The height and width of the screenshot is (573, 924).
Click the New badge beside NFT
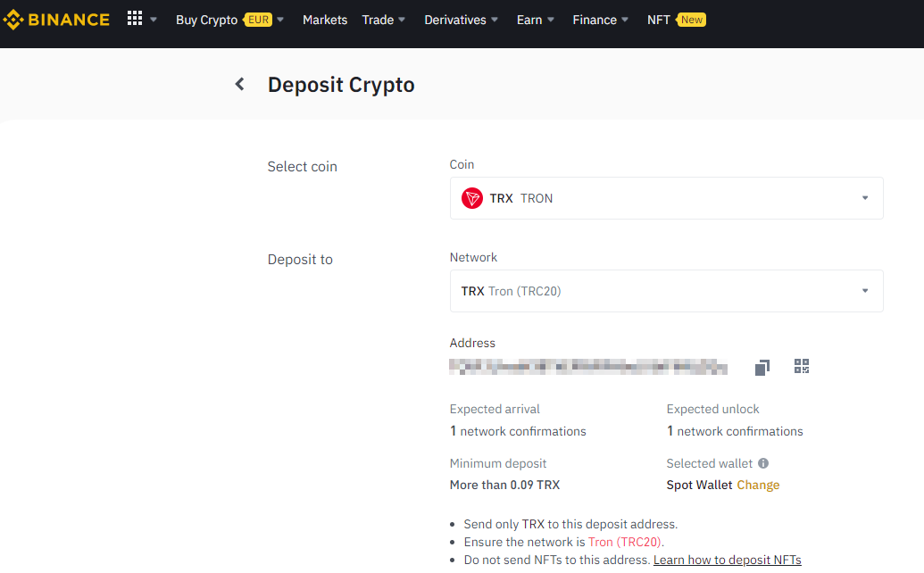tap(691, 20)
